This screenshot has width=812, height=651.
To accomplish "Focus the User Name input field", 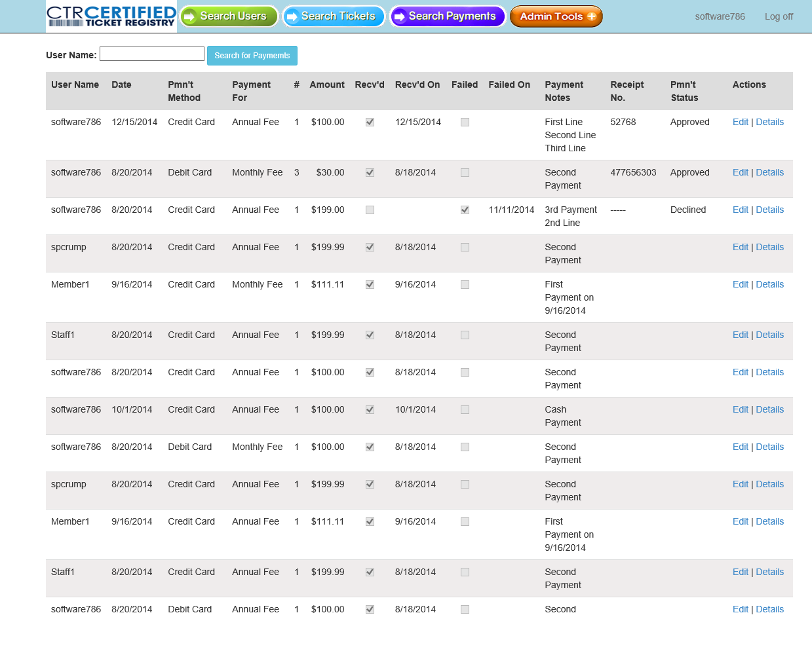I will pos(152,54).
